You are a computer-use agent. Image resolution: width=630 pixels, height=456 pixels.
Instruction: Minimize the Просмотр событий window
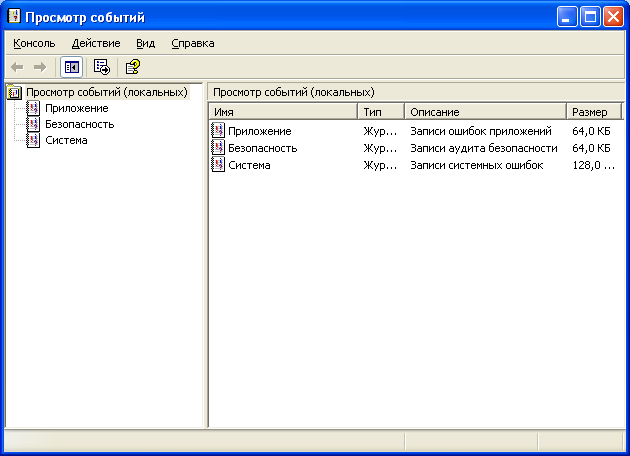[x=567, y=17]
